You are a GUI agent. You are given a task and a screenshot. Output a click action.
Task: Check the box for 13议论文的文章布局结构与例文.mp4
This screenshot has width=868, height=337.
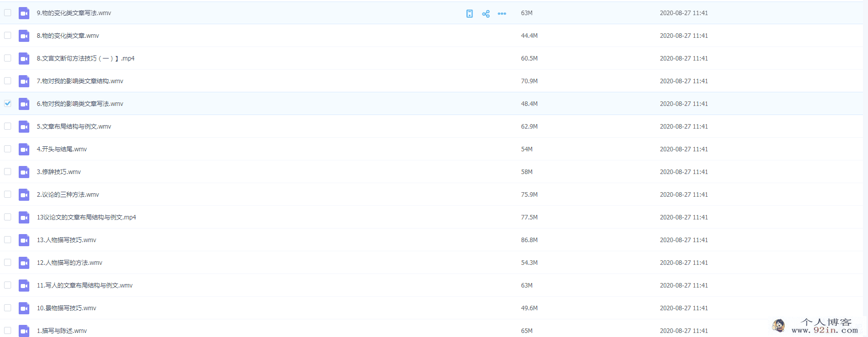click(8, 217)
